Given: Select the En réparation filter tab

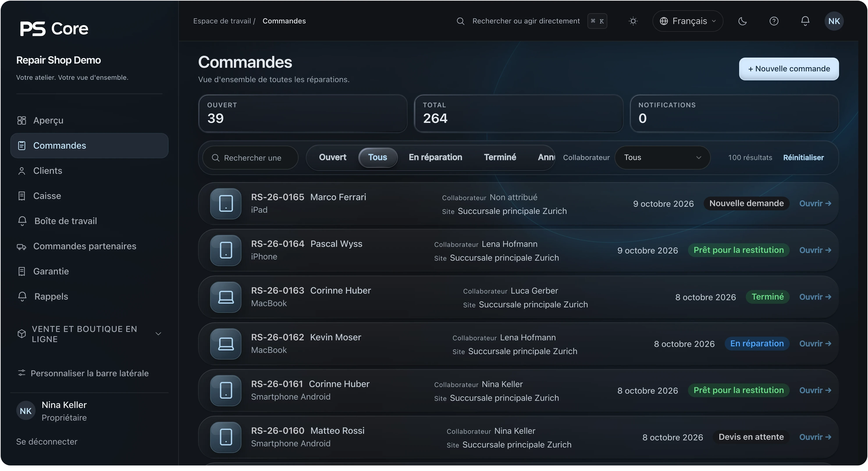Looking at the screenshot, I should 435,158.
